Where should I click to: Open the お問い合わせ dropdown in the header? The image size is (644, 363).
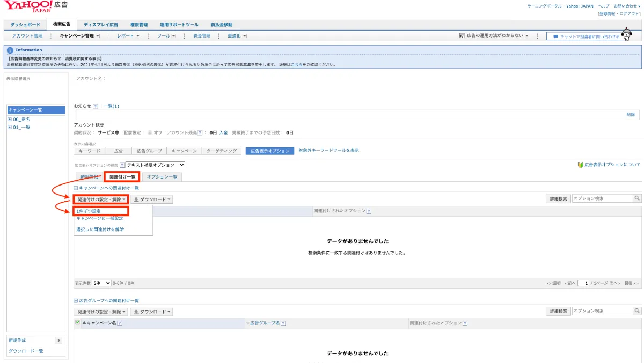click(627, 6)
